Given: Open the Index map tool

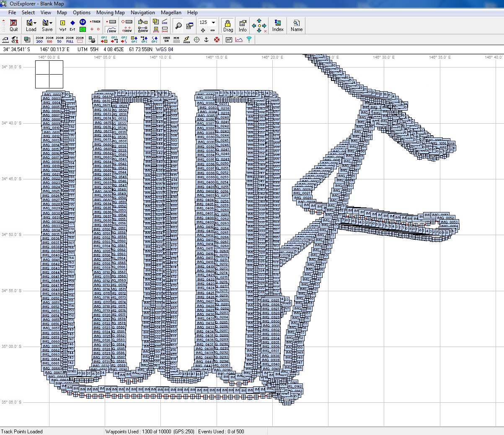Looking at the screenshot, I should point(278,25).
